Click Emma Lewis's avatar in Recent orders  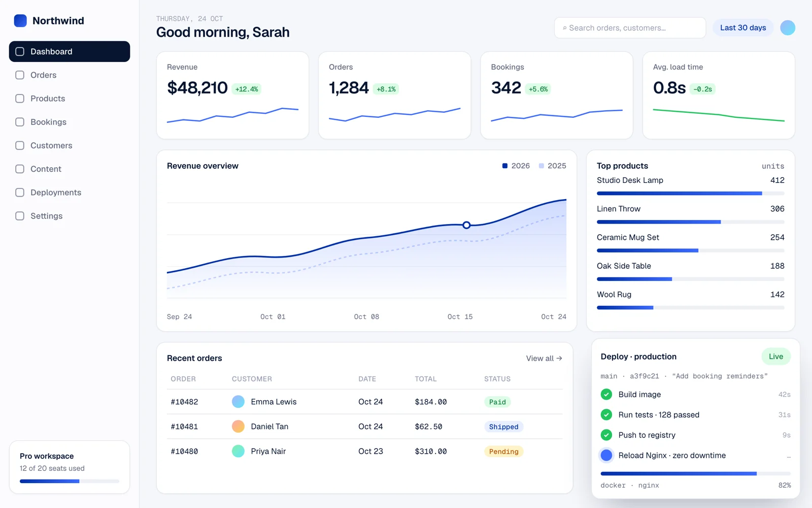[238, 402]
